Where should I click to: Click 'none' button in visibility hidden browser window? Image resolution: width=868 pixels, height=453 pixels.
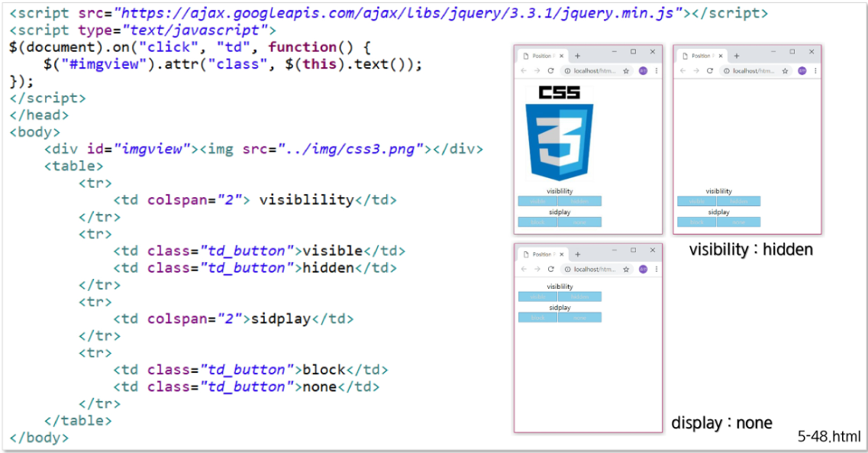[738, 222]
